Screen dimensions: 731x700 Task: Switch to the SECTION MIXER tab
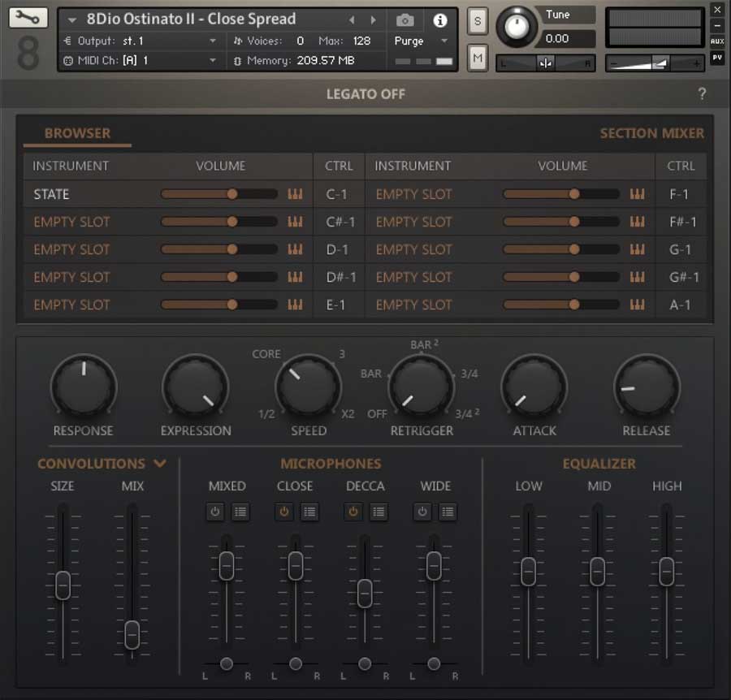[651, 133]
